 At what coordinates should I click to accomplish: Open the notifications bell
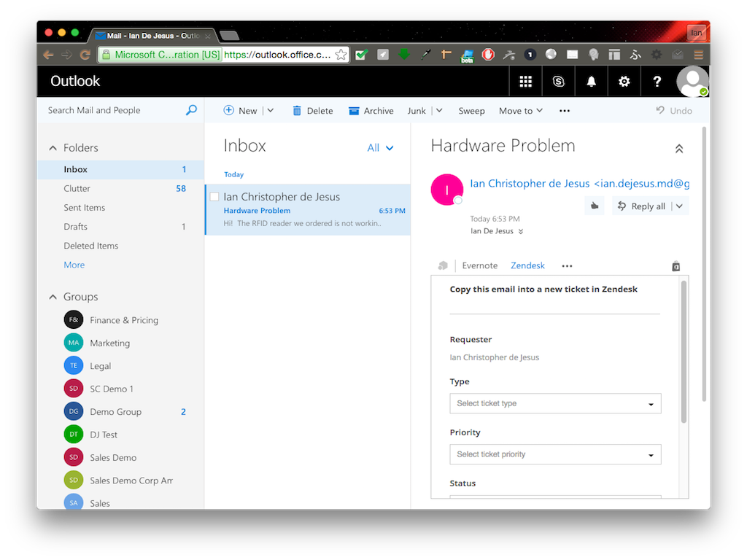[591, 81]
